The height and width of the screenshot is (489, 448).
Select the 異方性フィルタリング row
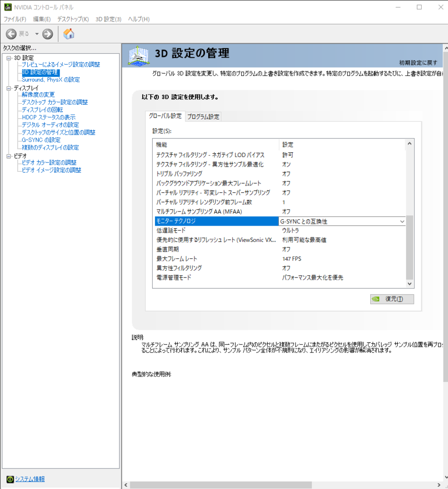(x=280, y=268)
